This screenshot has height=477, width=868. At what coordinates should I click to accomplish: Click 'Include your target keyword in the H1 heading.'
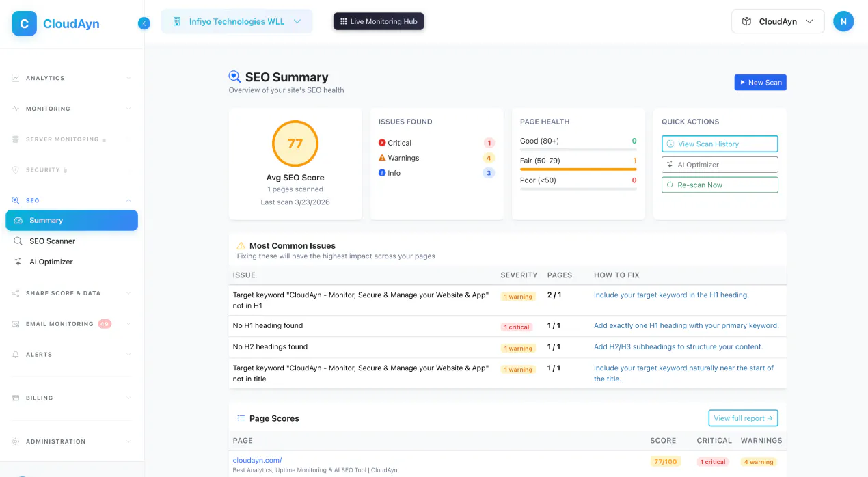pos(671,295)
